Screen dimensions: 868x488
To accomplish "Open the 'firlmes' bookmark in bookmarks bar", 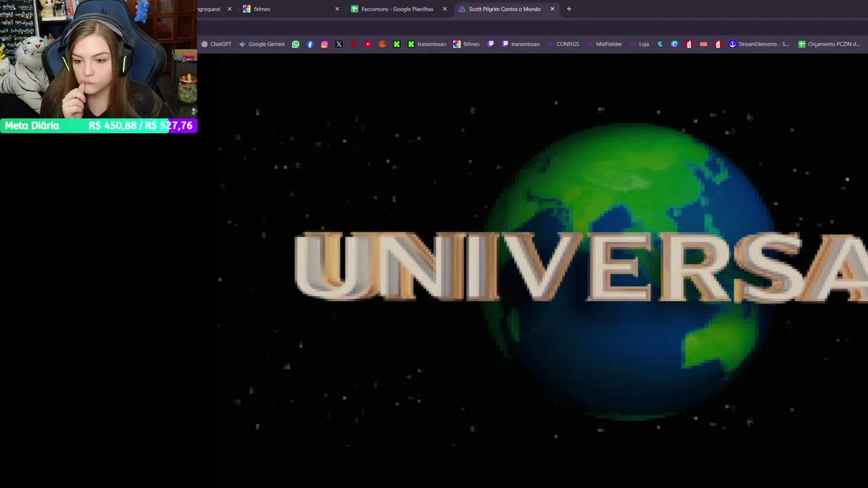I will coord(466,44).
